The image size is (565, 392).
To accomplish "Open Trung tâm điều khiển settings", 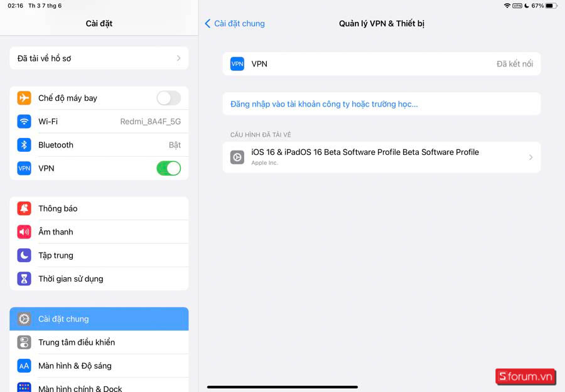I will 99,342.
